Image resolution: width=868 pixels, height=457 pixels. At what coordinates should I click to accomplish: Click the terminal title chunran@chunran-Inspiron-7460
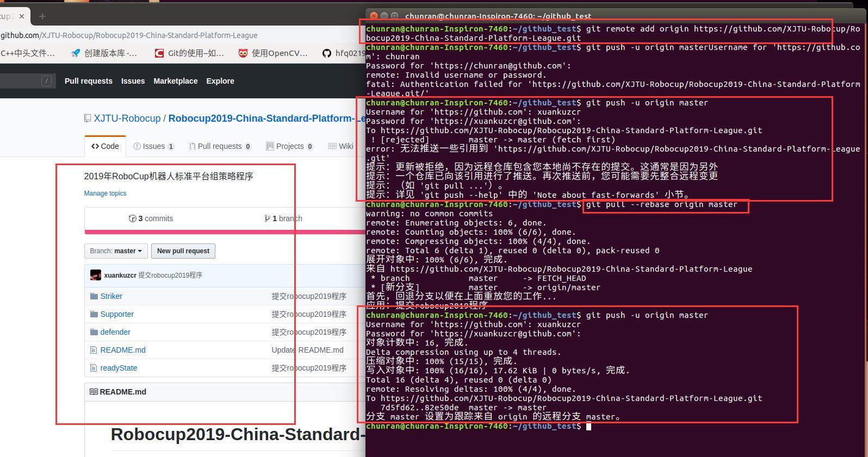click(498, 16)
